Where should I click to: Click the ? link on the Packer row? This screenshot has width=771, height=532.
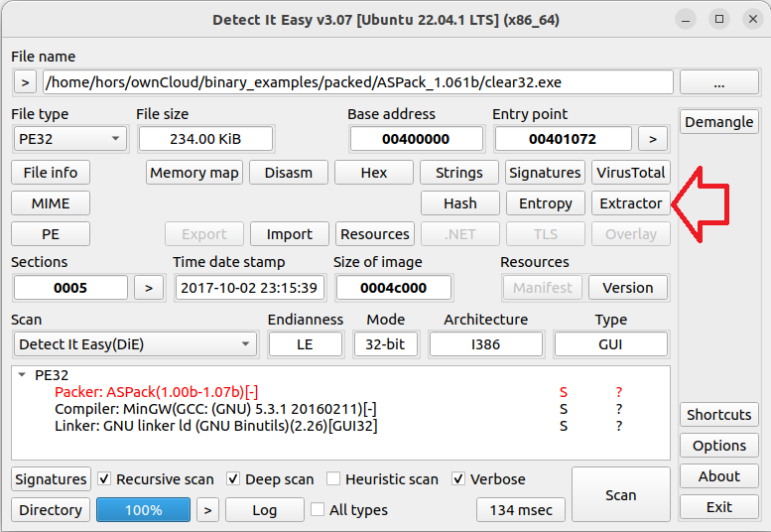[619, 392]
